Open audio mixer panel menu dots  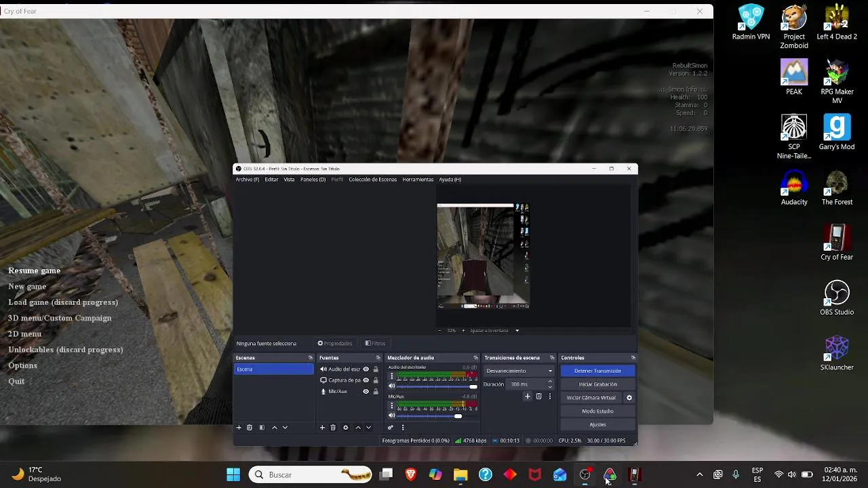pos(403,428)
